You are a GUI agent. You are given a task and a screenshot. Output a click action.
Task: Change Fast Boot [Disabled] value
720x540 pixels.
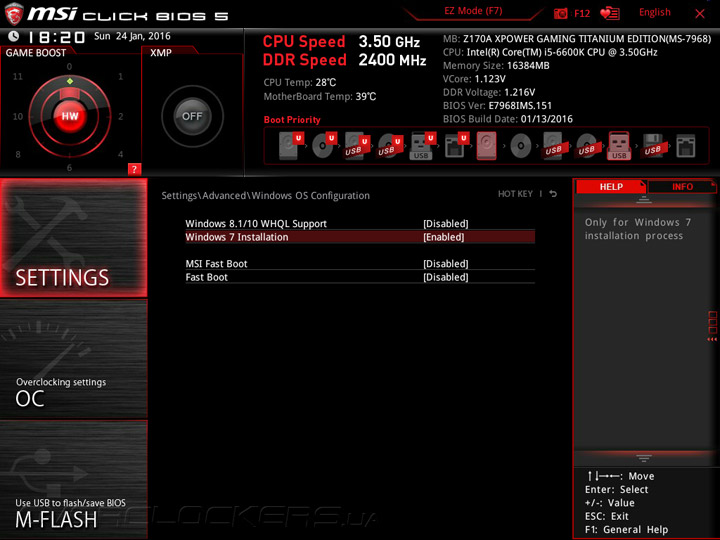click(x=445, y=277)
